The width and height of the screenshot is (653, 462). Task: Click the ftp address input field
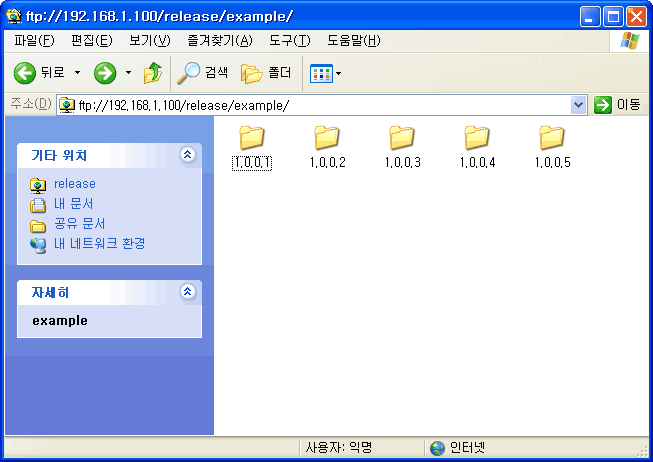pyautogui.click(x=320, y=105)
